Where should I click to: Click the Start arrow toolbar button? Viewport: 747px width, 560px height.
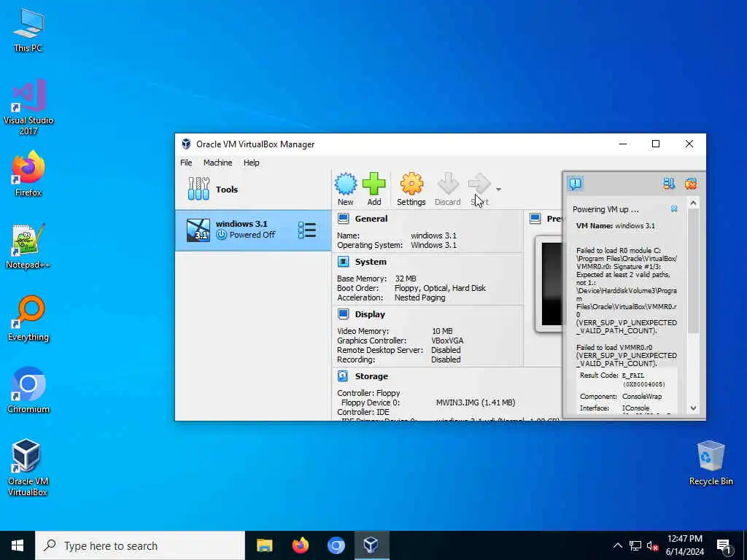click(479, 189)
